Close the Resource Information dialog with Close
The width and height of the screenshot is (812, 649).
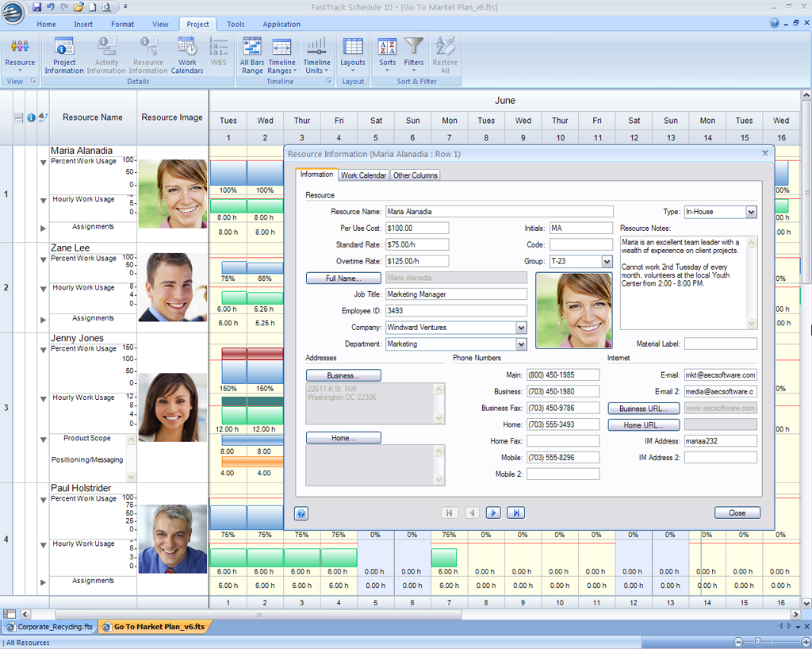pos(737,513)
